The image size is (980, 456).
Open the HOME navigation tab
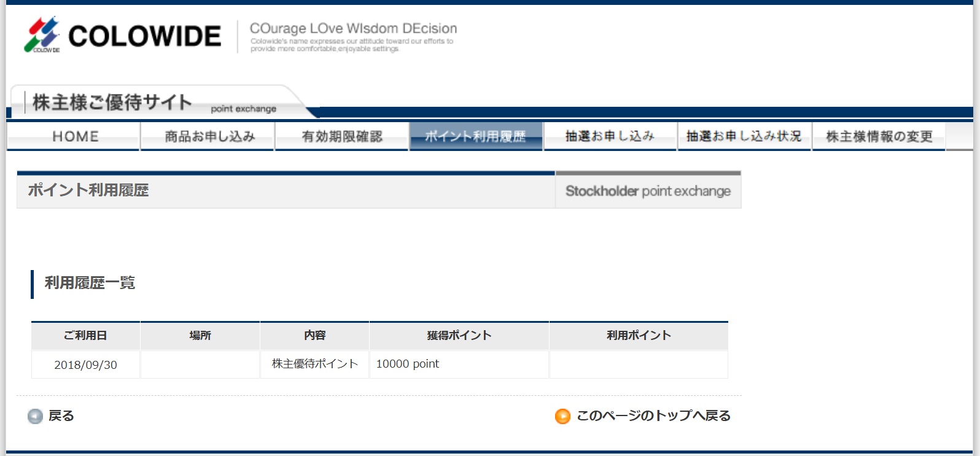point(75,136)
